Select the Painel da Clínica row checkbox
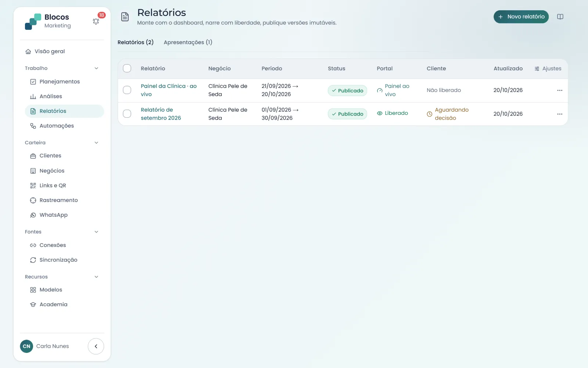This screenshot has height=368, width=588. (127, 90)
